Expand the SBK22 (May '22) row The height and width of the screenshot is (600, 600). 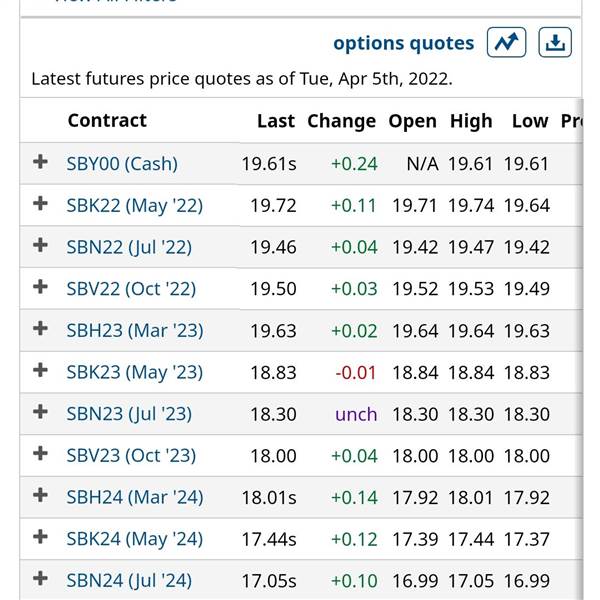40,204
